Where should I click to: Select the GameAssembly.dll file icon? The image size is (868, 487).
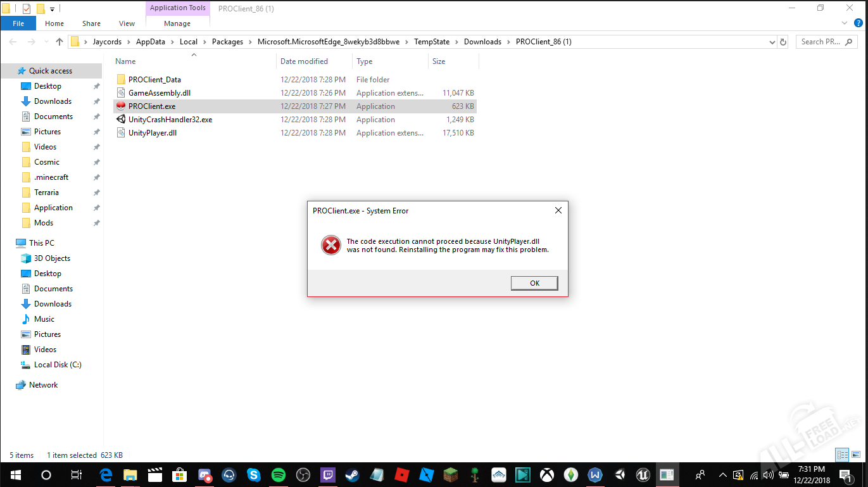tap(121, 93)
